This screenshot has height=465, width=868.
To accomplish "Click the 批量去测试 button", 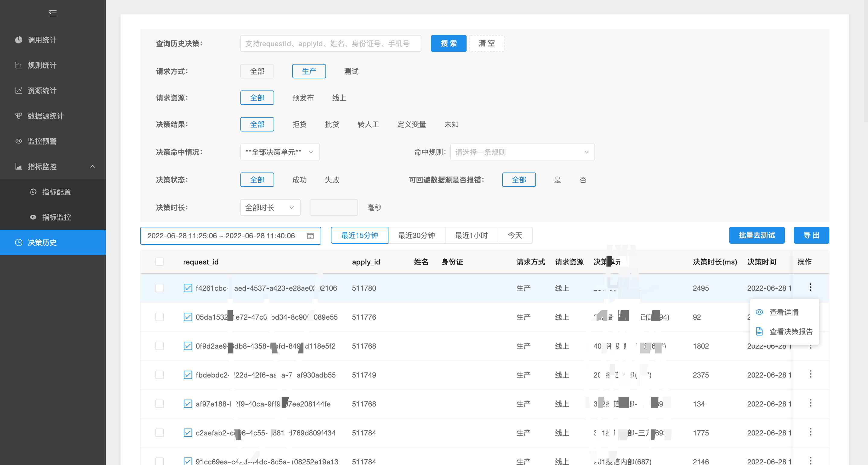I will pyautogui.click(x=757, y=235).
